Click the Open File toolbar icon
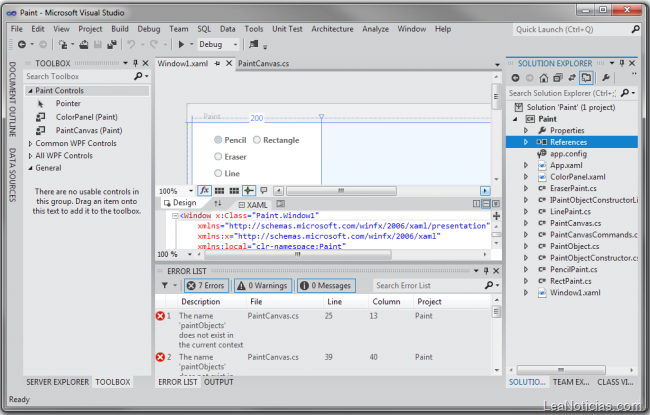 pyautogui.click(x=84, y=44)
